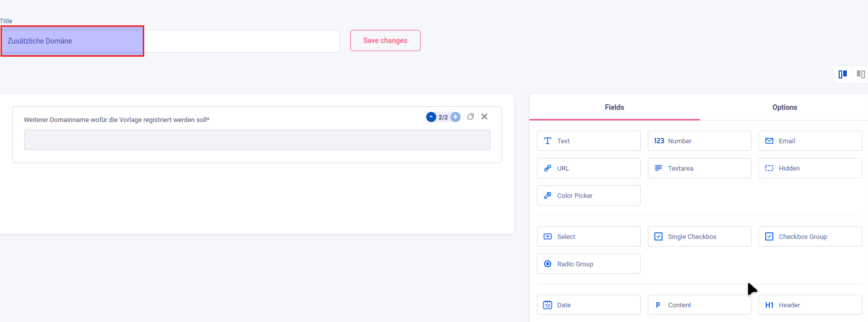Click the minus icon to shrink field width
This screenshot has height=322, width=868.
coord(431,117)
